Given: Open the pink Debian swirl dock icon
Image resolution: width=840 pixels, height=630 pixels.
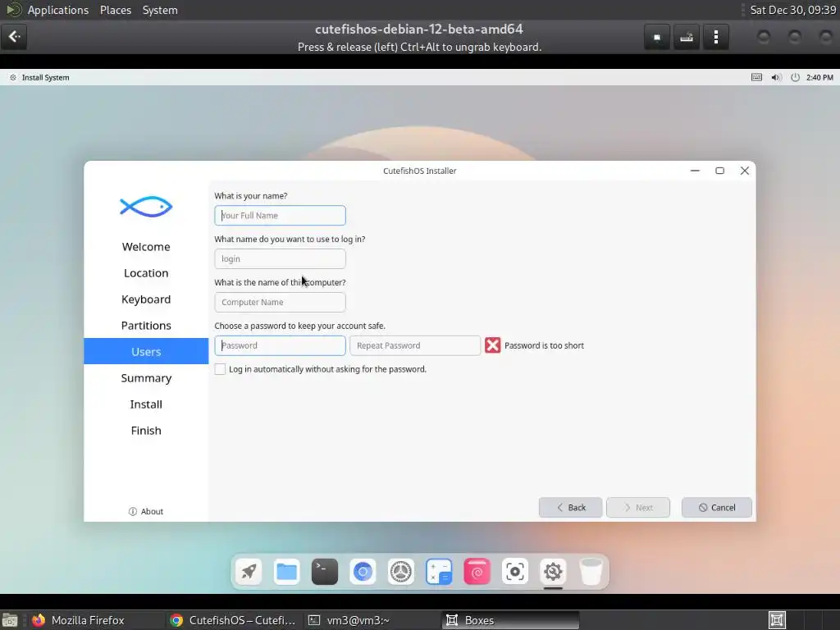Looking at the screenshot, I should coord(477,572).
